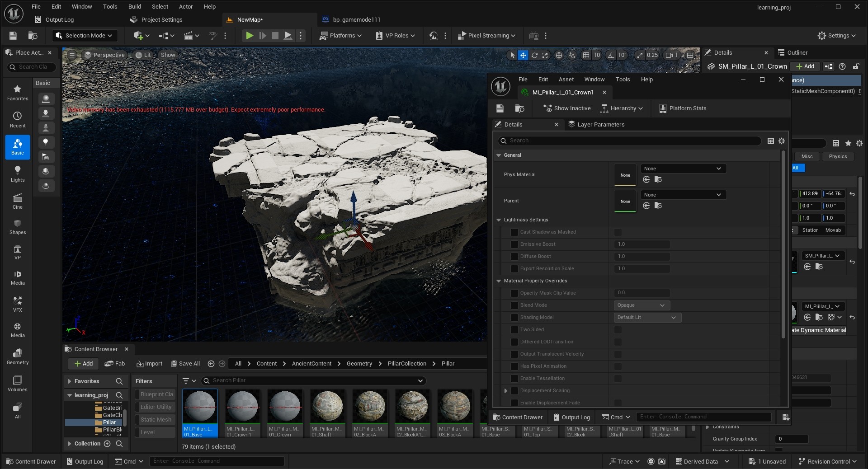Open the Selection Mode dropdown
The height and width of the screenshot is (469, 868).
(x=85, y=36)
